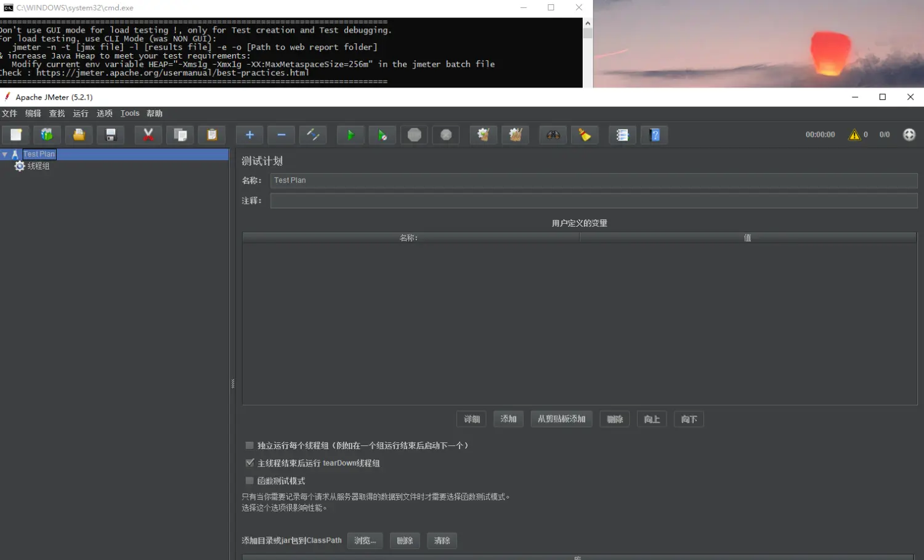Open the 运行 menu
This screenshot has height=560, width=924.
[x=80, y=113]
